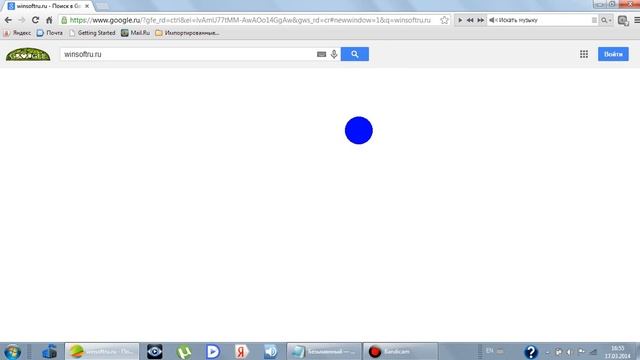The width and height of the screenshot is (640, 360).
Task: Open the Mail.Ru bookmark
Action: pos(136,33)
